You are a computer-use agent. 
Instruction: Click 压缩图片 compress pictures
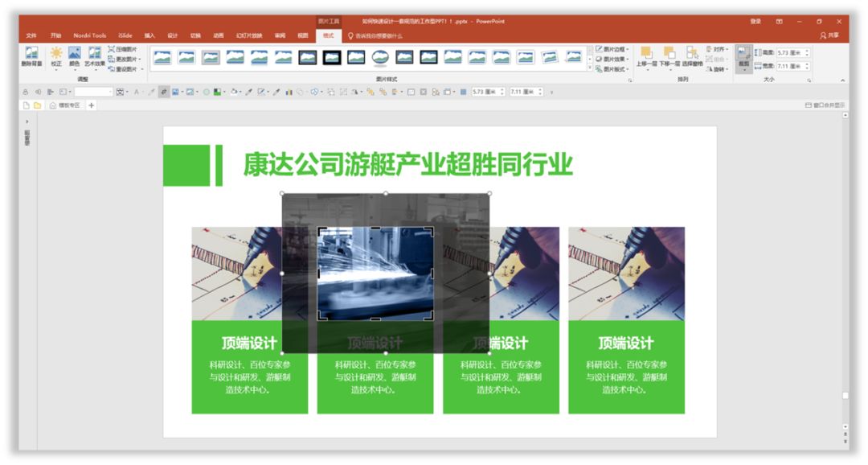[x=123, y=49]
